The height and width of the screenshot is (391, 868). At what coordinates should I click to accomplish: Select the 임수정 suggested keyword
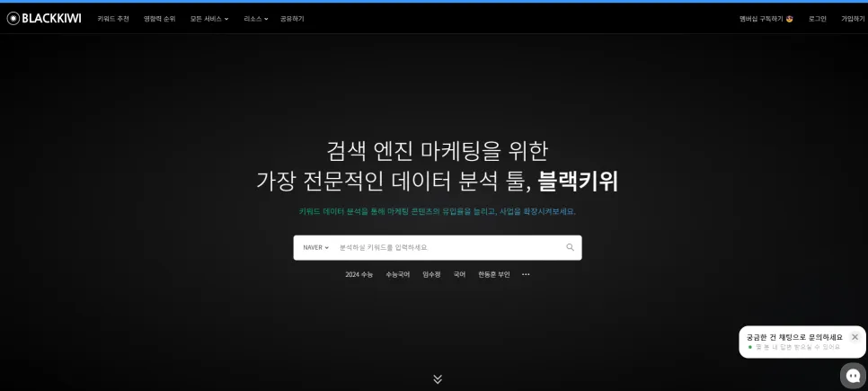(431, 274)
